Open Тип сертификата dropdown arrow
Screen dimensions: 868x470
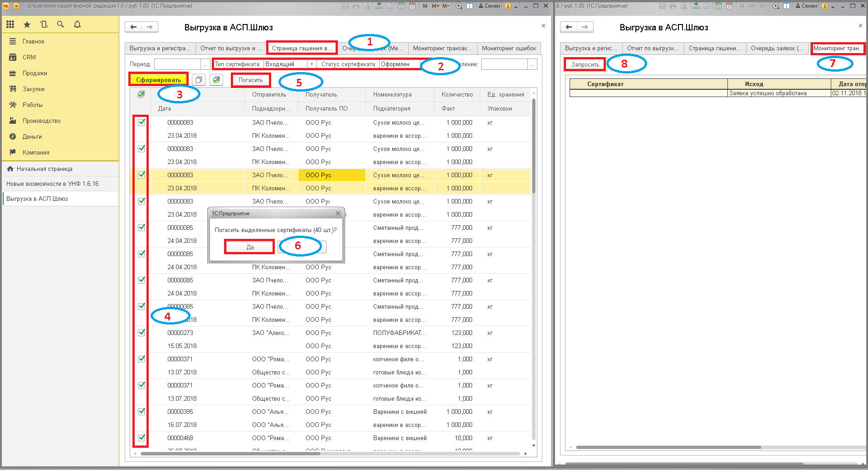pos(312,64)
